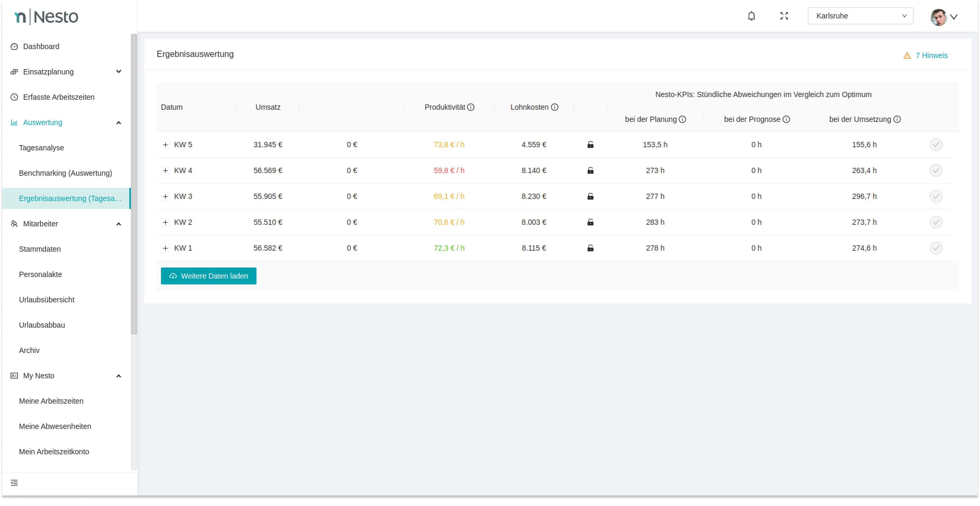
Task: Collapse sidebar with bottom menu icon
Action: click(x=14, y=483)
